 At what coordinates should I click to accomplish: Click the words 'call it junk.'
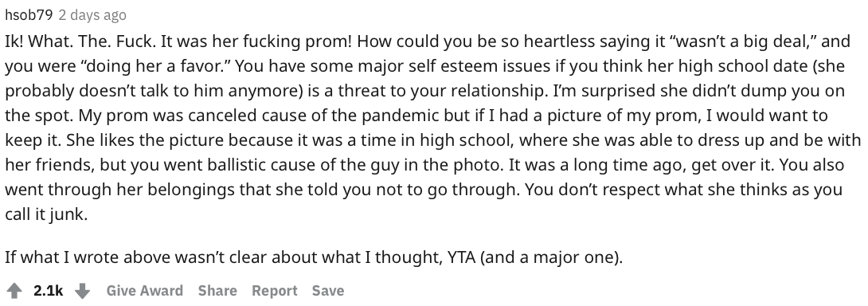46,214
